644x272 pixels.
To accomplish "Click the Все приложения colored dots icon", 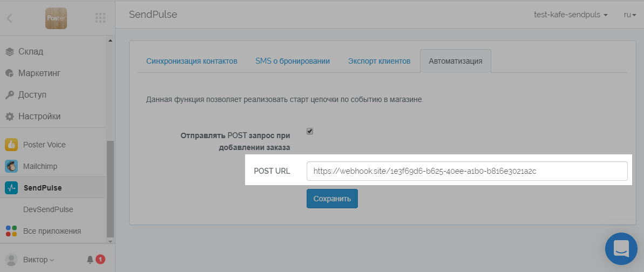I will pyautogui.click(x=11, y=231).
